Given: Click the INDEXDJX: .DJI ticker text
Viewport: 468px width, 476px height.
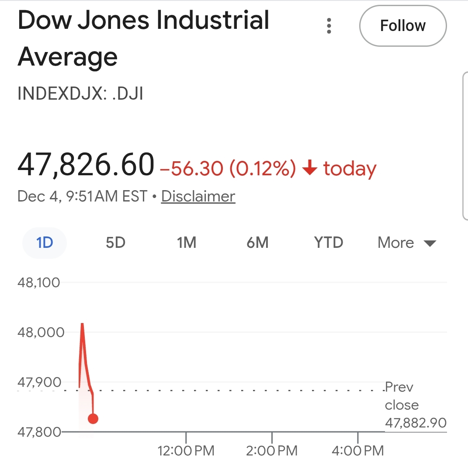Looking at the screenshot, I should click(80, 94).
